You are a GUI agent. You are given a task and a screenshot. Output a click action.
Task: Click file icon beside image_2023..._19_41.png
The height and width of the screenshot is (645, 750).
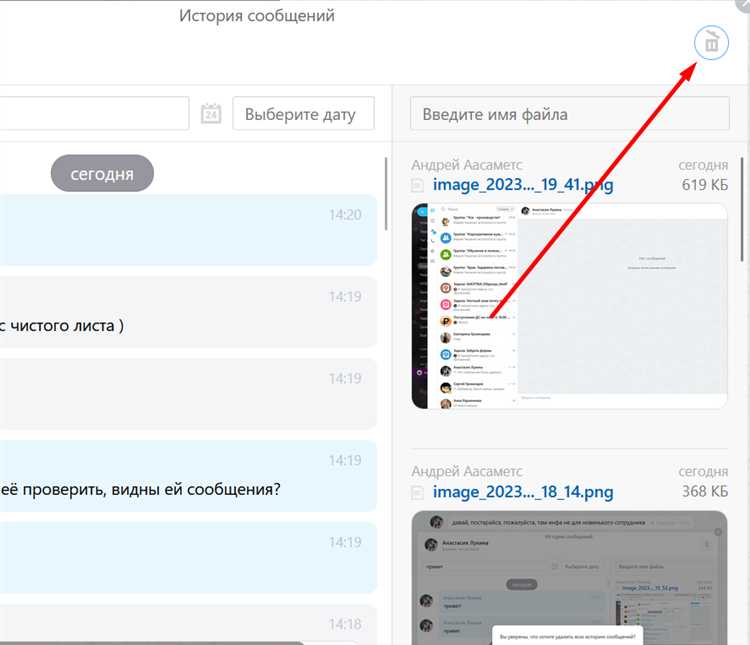click(x=418, y=185)
